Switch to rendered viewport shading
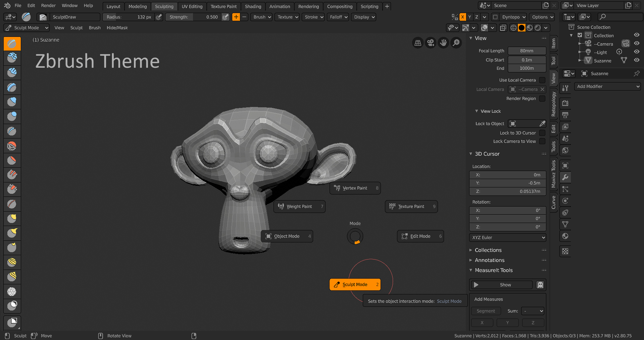 click(538, 28)
